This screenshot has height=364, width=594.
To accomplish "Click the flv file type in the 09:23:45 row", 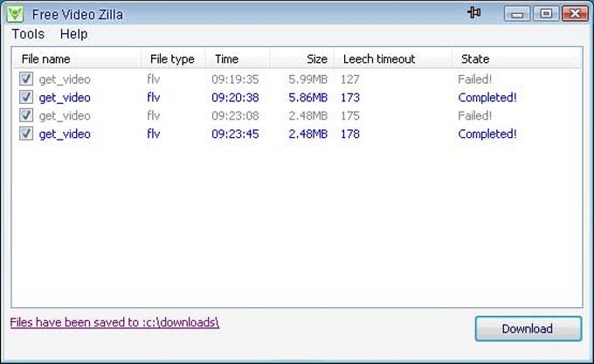I will coord(154,134).
